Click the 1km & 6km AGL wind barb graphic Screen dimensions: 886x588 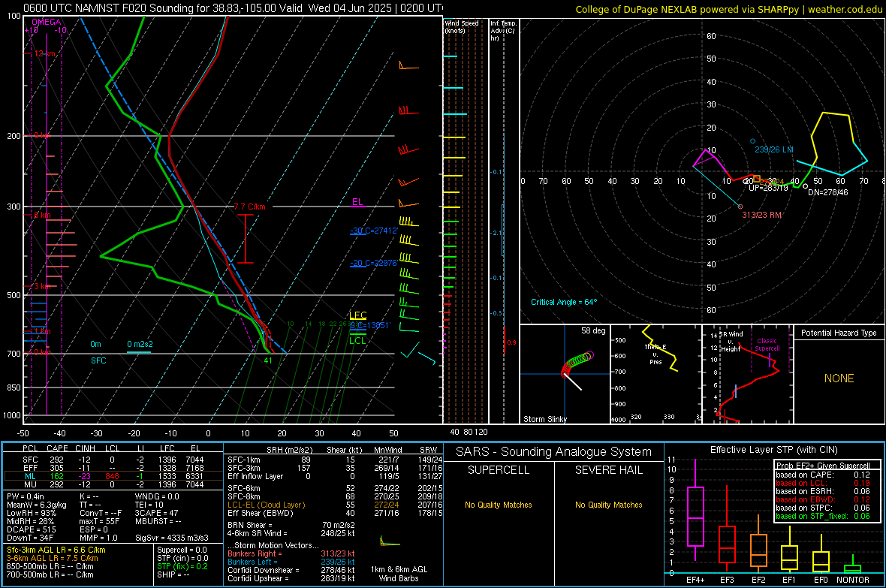click(390, 542)
